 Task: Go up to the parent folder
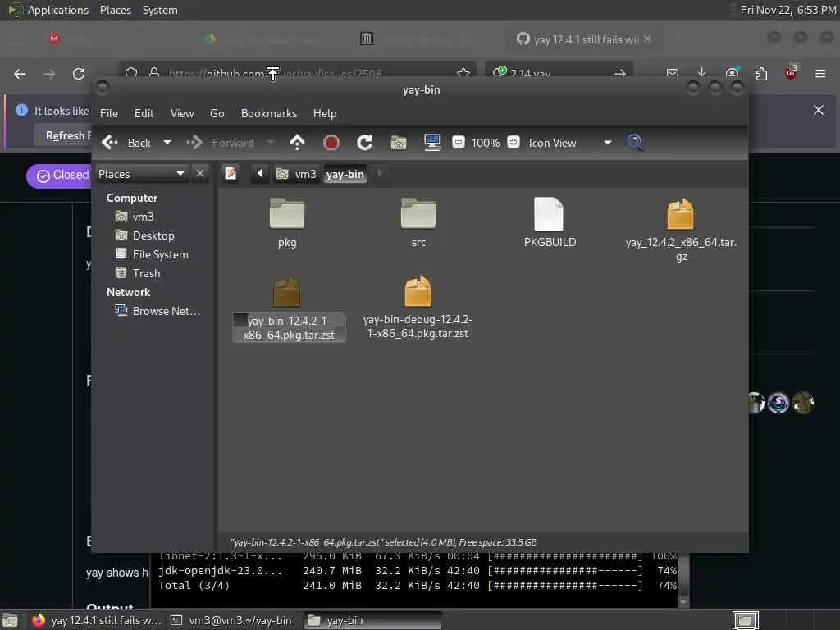[x=297, y=143]
